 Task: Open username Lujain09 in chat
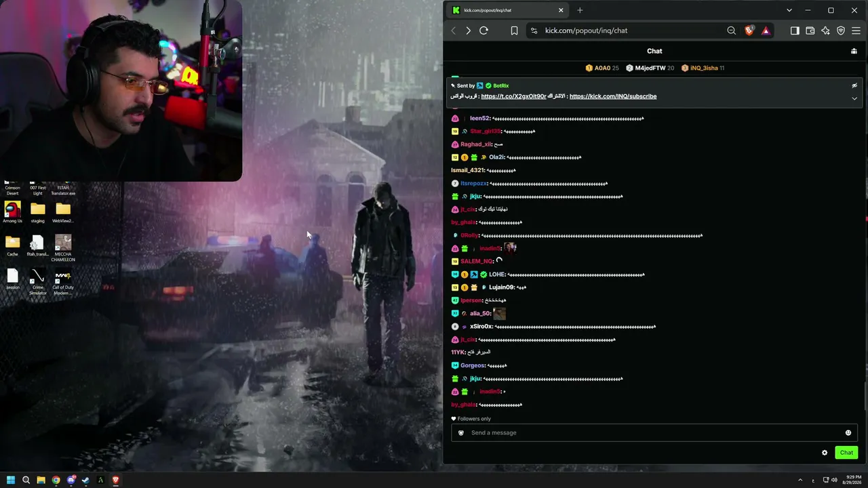[502, 287]
